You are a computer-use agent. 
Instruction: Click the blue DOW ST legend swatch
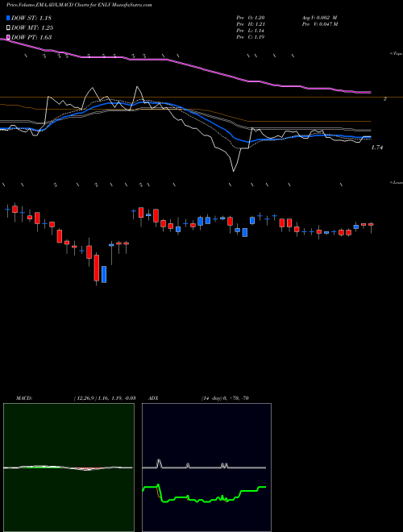point(9,18)
